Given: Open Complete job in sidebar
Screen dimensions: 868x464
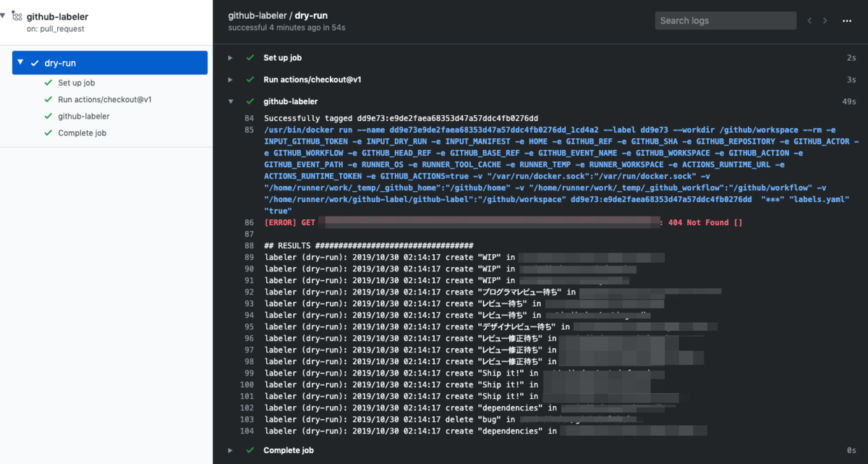Looking at the screenshot, I should [82, 133].
